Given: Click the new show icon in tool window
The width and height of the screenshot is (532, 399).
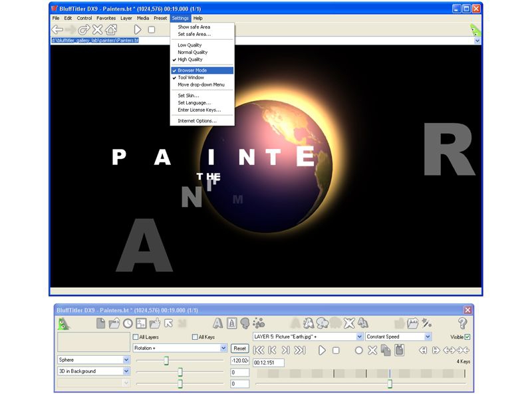Looking at the screenshot, I should (x=101, y=323).
